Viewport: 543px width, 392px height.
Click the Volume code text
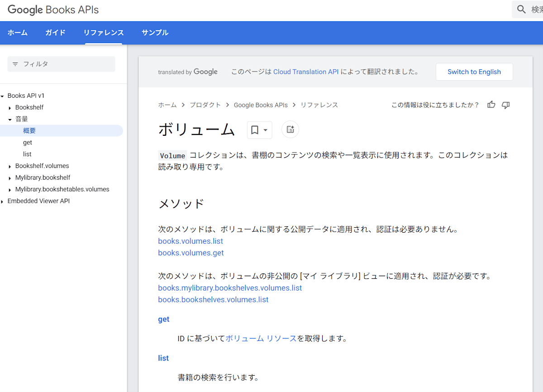(172, 155)
